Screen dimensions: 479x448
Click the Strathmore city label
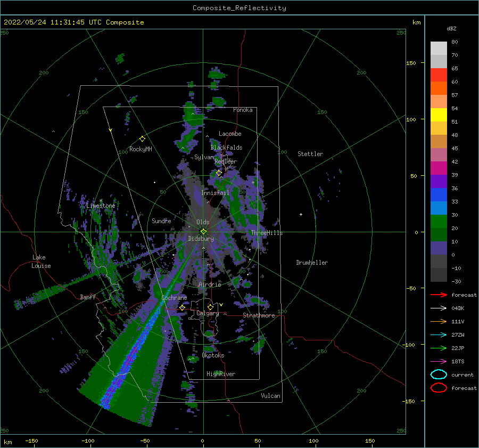[259, 315]
